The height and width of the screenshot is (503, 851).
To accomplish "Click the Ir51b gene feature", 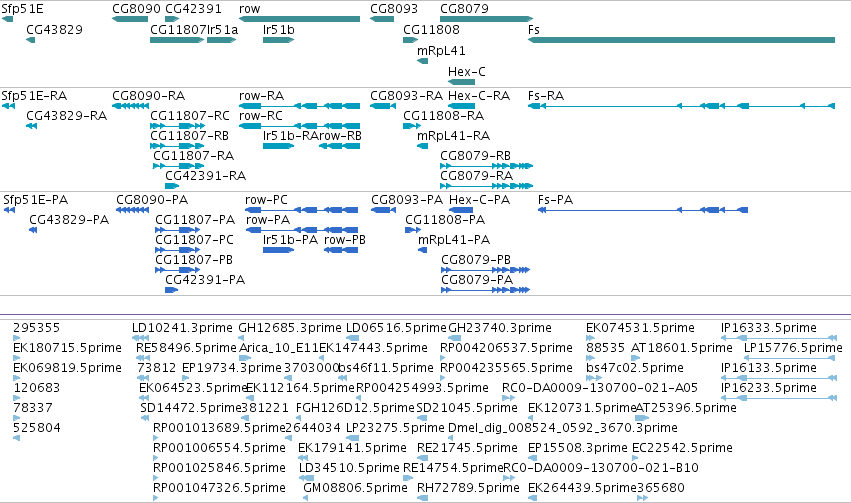I will (x=278, y=40).
